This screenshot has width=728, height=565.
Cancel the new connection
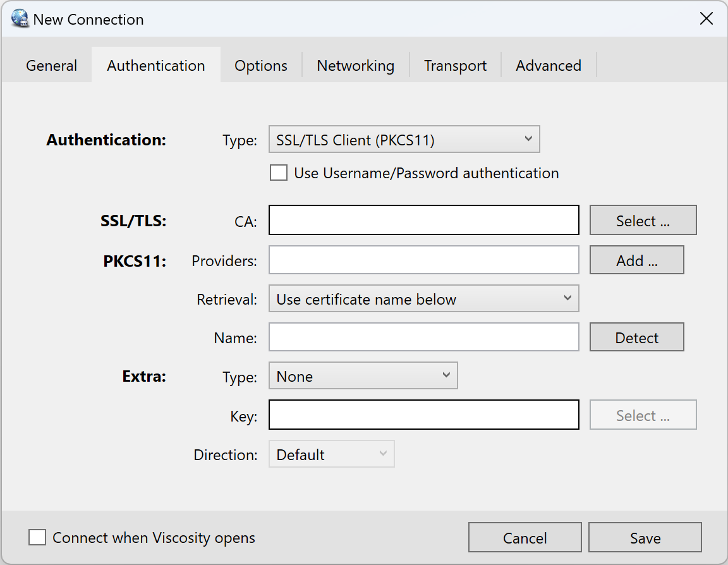[x=525, y=538]
